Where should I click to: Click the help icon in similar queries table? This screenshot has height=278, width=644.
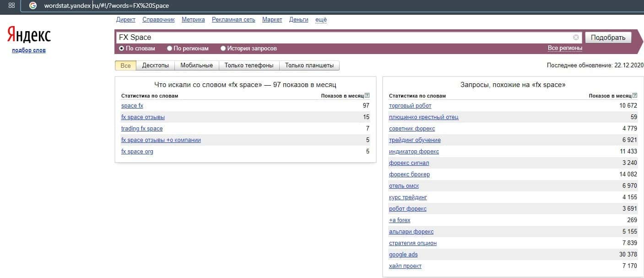point(634,96)
